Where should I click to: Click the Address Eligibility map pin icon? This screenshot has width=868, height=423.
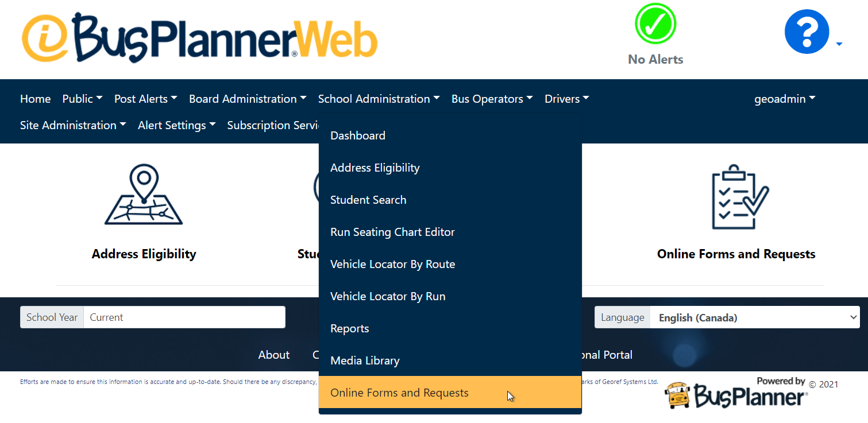tap(144, 195)
